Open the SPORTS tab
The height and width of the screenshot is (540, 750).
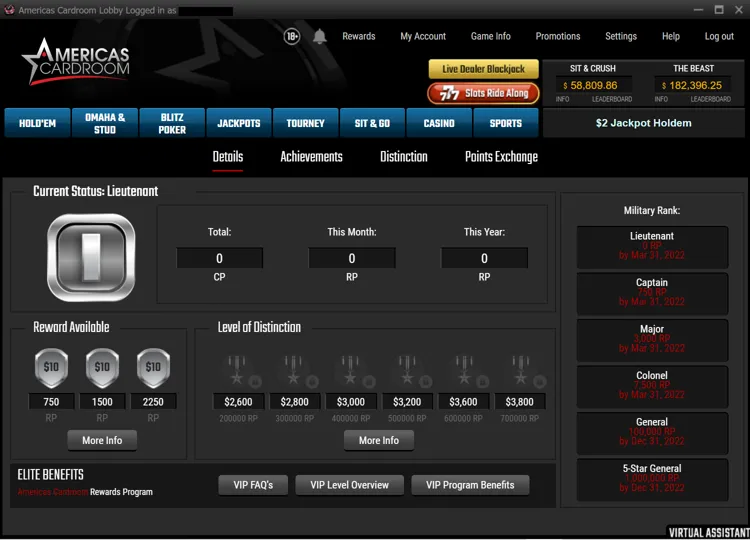(x=506, y=123)
